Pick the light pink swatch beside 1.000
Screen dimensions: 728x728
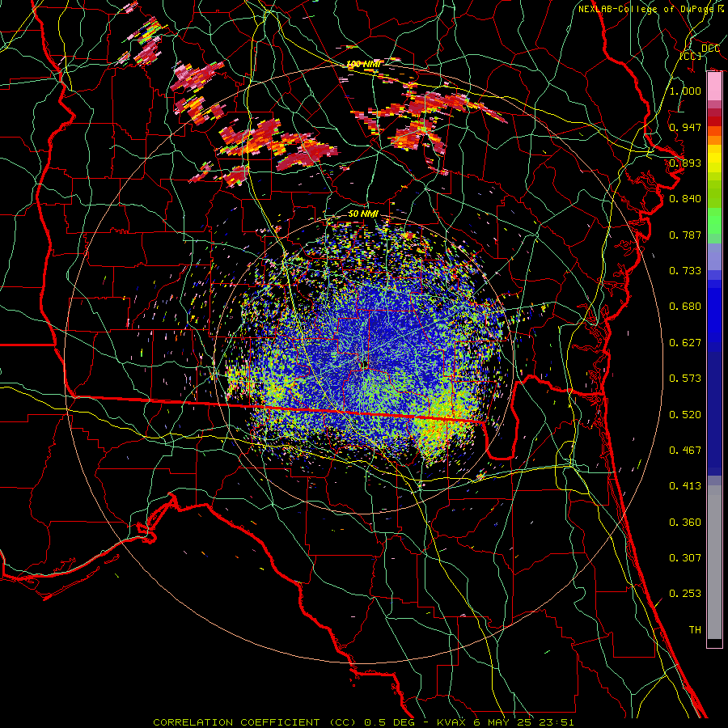[714, 87]
